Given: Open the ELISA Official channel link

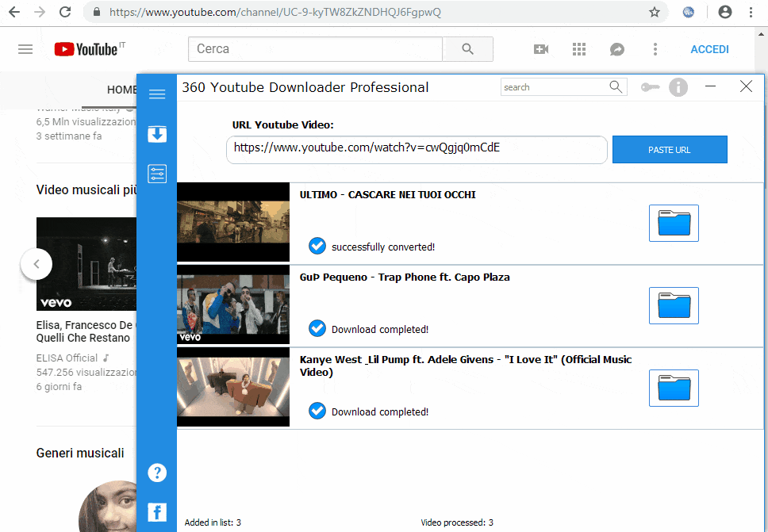Looking at the screenshot, I should tap(67, 358).
